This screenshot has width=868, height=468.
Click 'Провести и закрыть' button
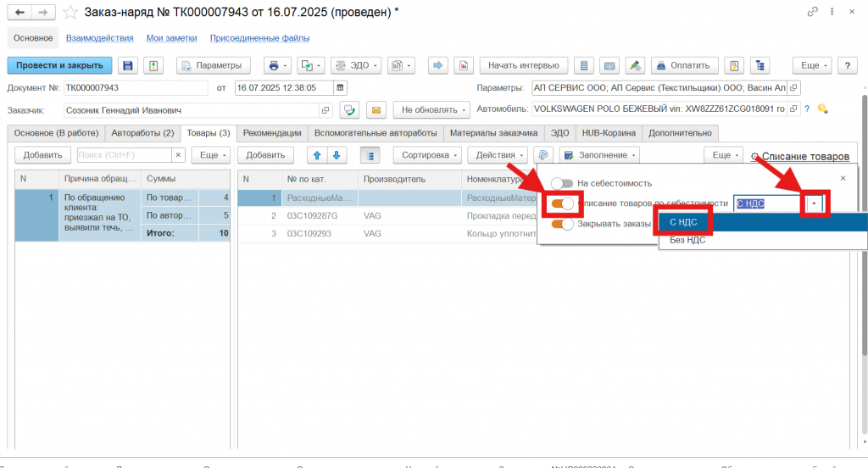coord(59,65)
